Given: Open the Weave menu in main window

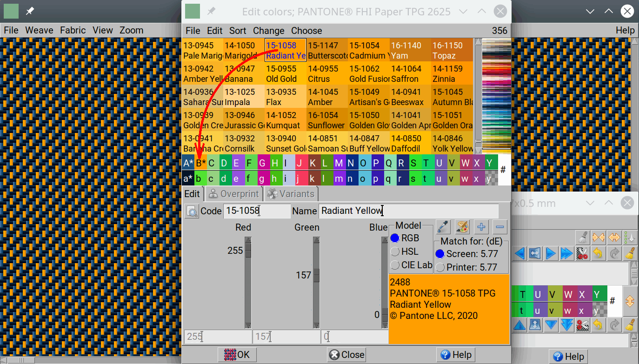Looking at the screenshot, I should coord(39,30).
